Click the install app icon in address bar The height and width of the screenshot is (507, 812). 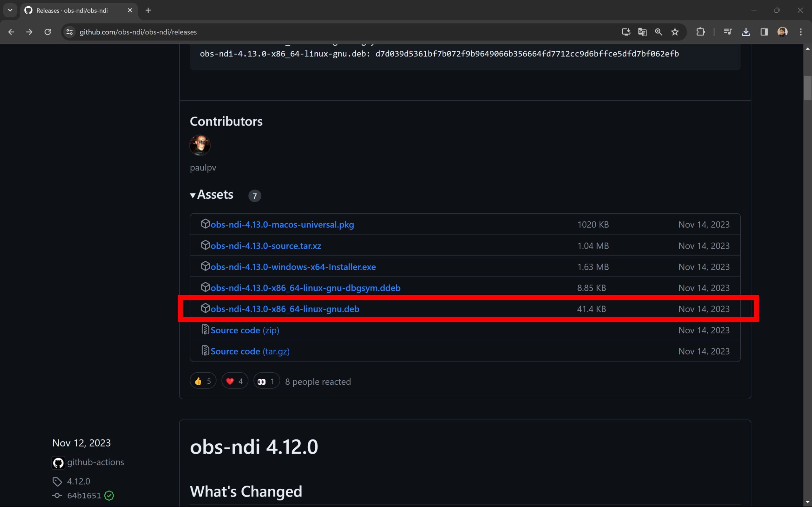626,32
